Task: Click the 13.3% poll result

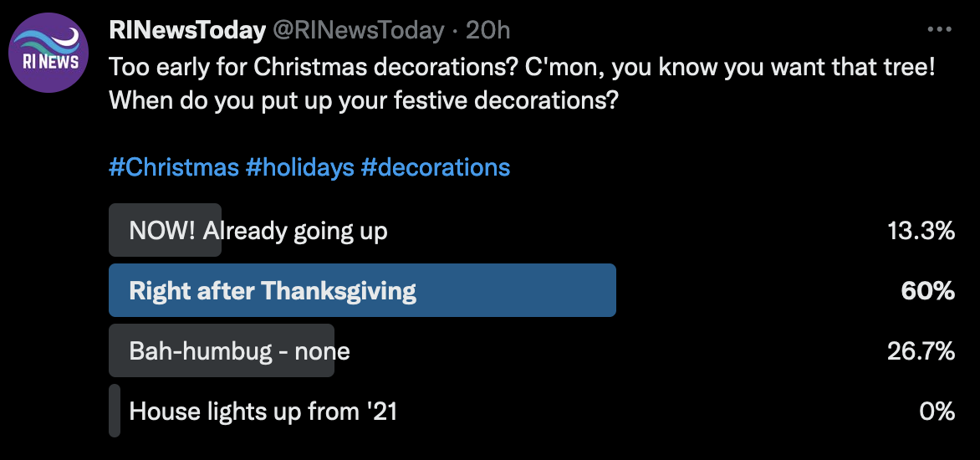Action: (921, 231)
